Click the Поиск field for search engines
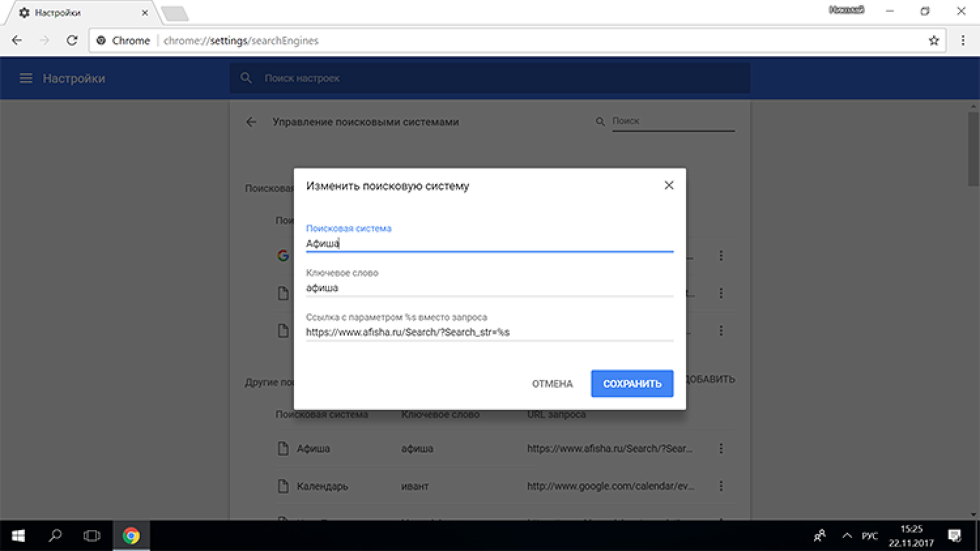 pyautogui.click(x=673, y=121)
